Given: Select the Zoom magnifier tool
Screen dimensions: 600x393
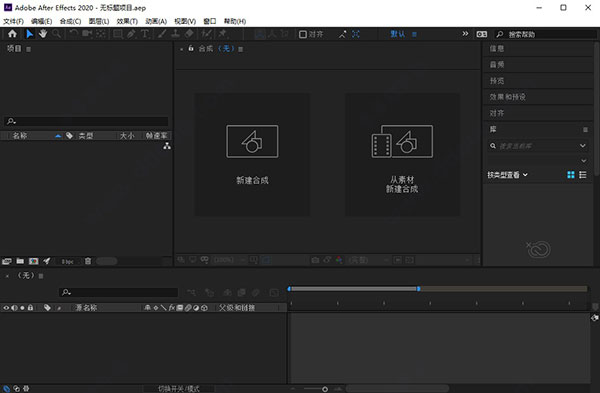Looking at the screenshot, I should [57, 34].
